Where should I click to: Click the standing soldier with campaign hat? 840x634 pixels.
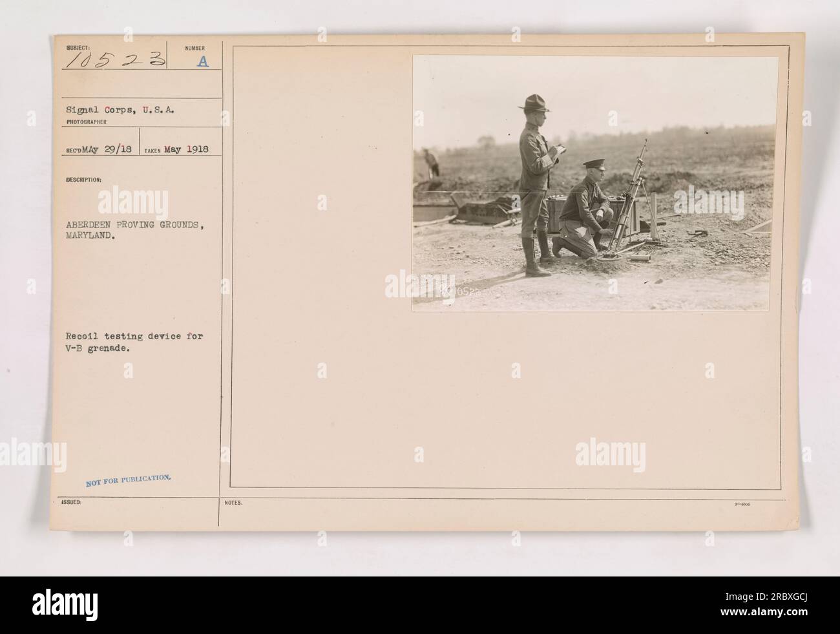(x=535, y=185)
